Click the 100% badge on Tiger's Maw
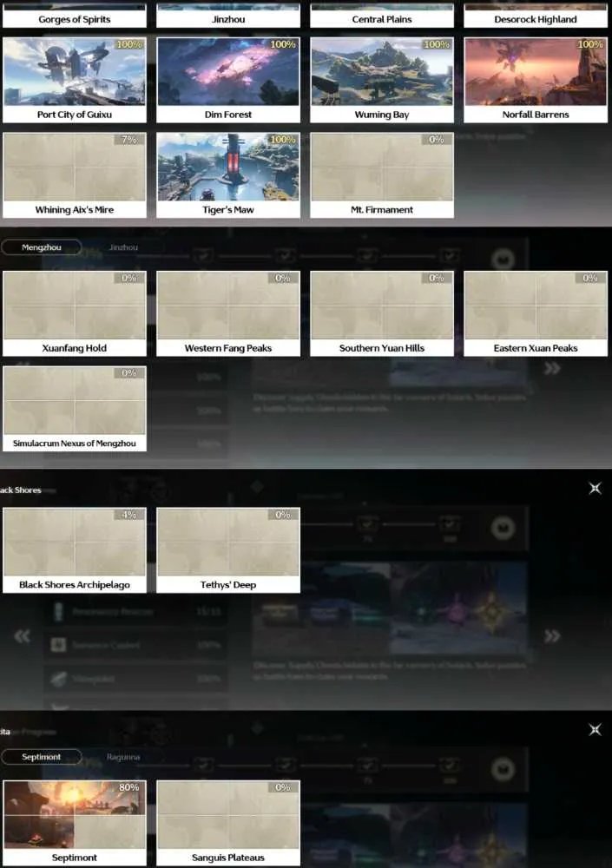Viewport: 612px width, 868px height. point(282,140)
